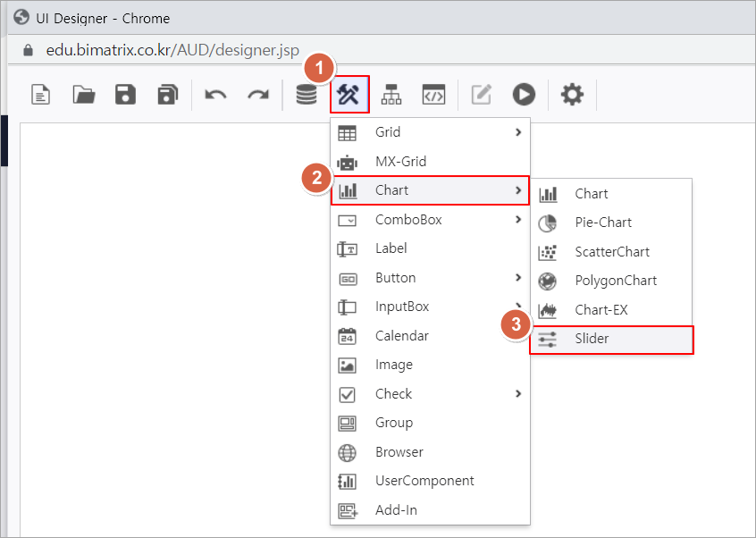The image size is (756, 538).
Task: Expand the Check submenu
Action: pyautogui.click(x=430, y=394)
